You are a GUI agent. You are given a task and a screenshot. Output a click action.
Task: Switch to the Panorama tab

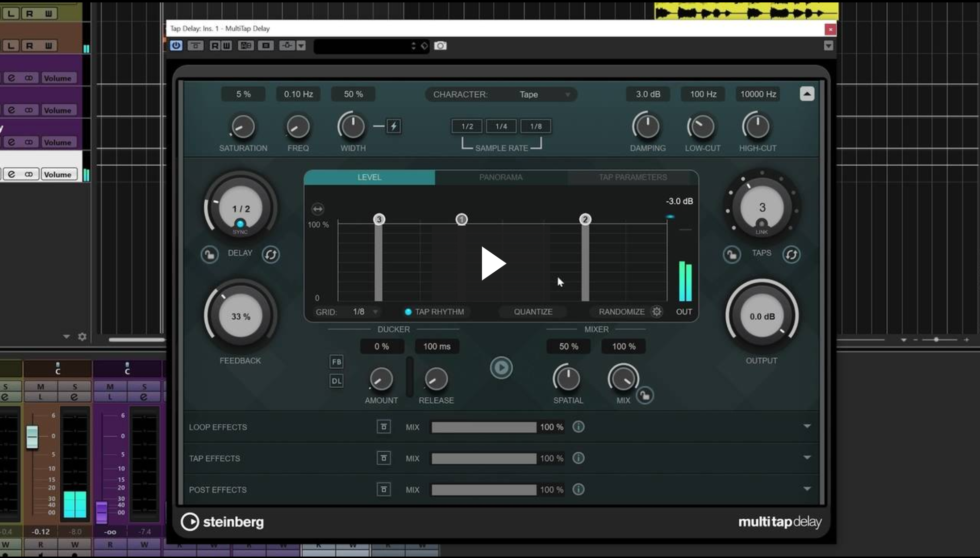click(x=501, y=178)
